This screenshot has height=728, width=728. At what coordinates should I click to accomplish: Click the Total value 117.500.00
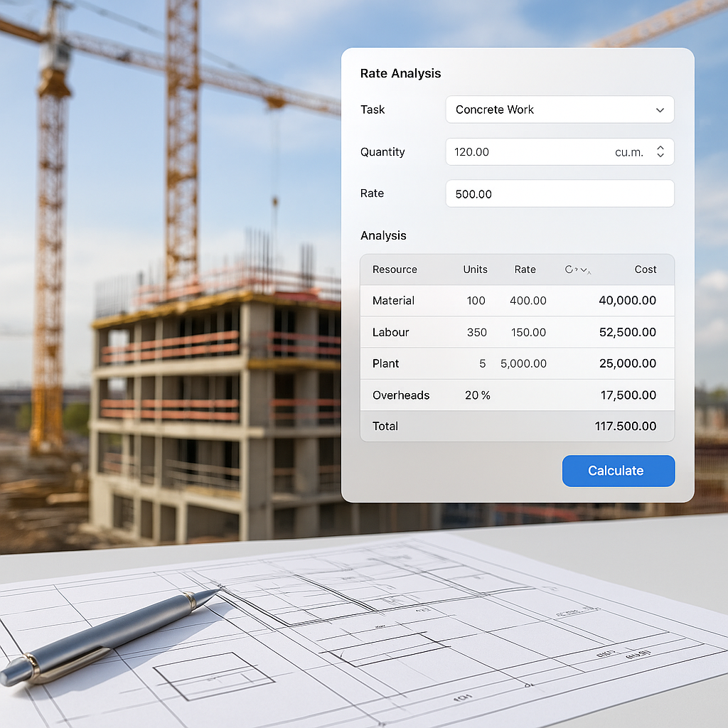coord(626,427)
